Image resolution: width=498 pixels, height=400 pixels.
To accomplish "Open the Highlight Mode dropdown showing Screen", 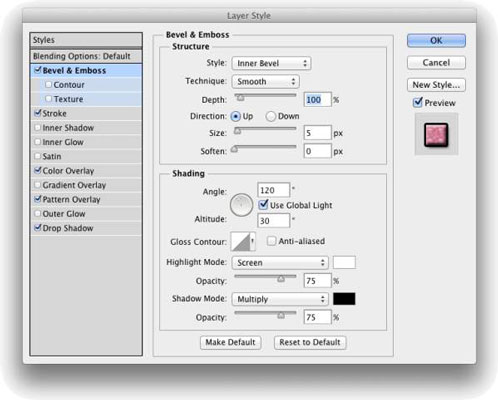I will click(280, 263).
